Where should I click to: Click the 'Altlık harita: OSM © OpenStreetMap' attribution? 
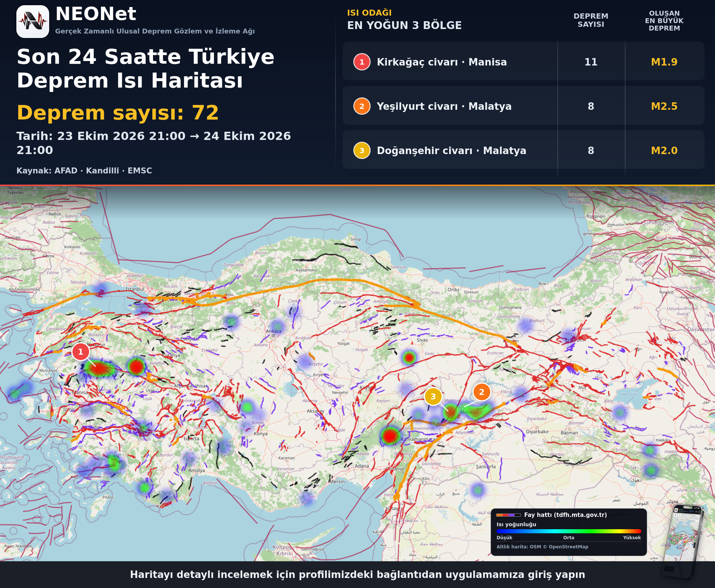(x=542, y=547)
